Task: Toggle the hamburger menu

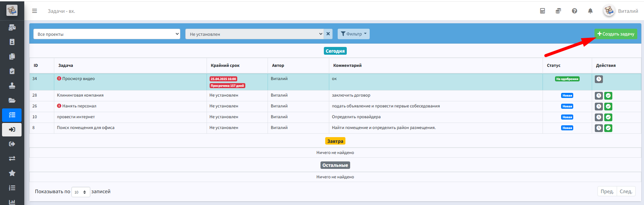Action: 34,11
